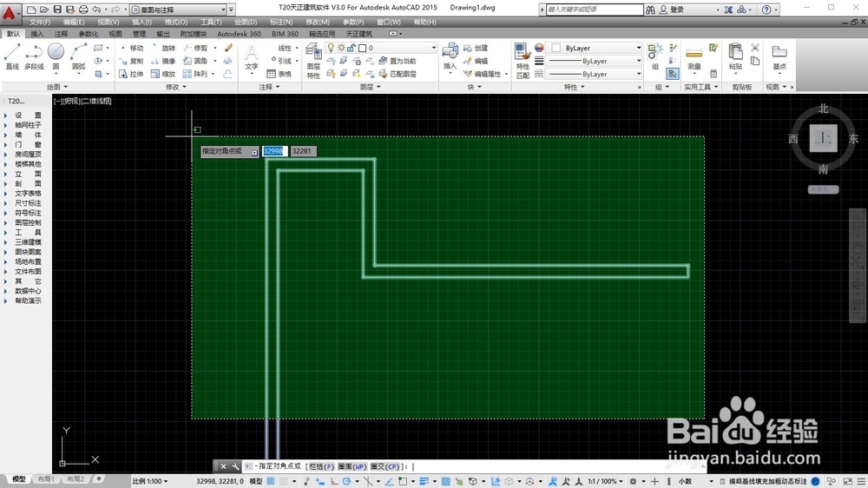Toggle snap mode in status bar
The image size is (868, 488).
point(284,481)
